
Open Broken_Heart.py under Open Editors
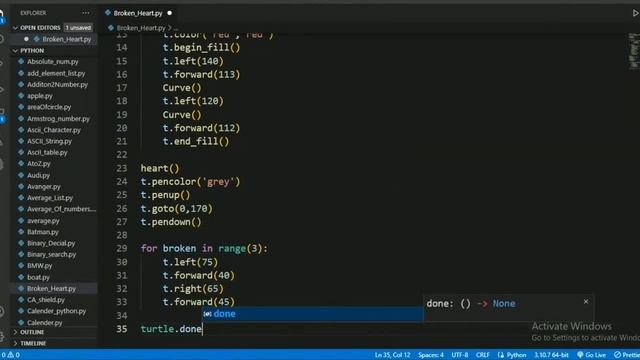(x=67, y=39)
